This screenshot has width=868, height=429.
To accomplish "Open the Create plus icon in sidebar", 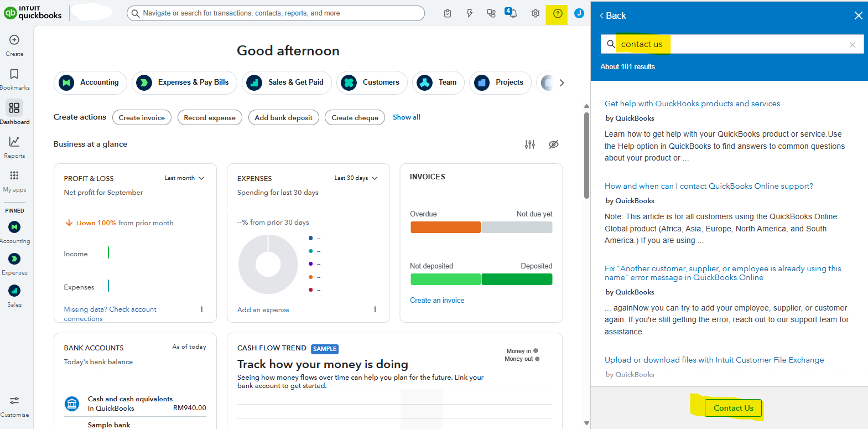I will pos(14,40).
